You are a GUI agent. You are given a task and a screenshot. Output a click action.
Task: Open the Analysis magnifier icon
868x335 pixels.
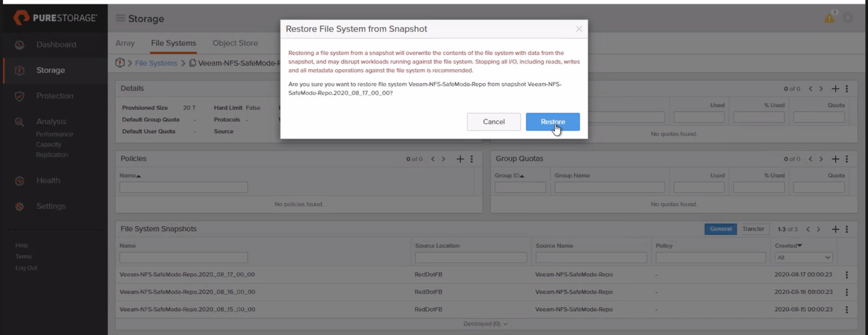[20, 122]
